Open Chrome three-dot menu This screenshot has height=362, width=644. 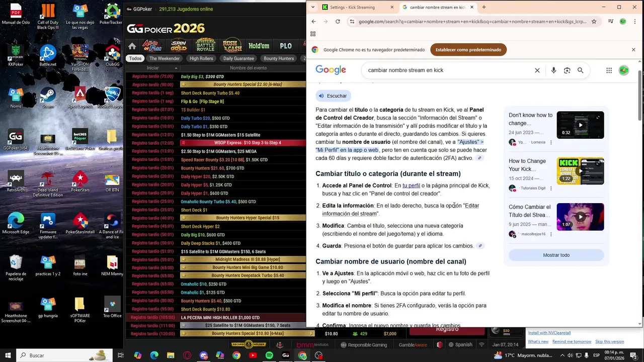pos(635,22)
